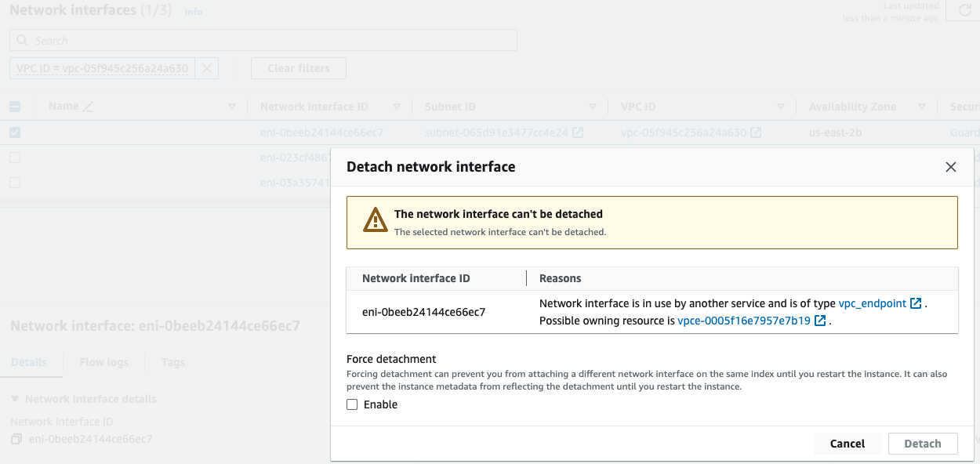Open the vpc_endpoint external link icon

[x=916, y=303]
